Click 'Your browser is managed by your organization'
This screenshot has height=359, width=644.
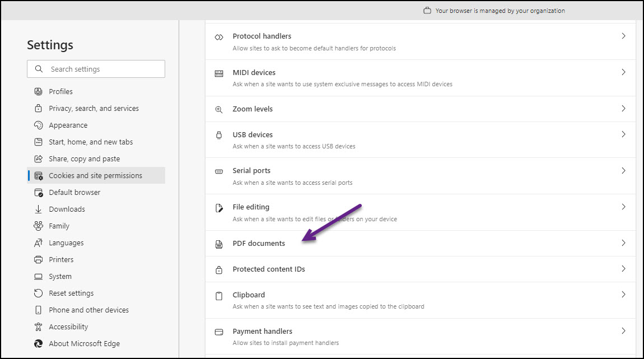pyautogui.click(x=500, y=11)
